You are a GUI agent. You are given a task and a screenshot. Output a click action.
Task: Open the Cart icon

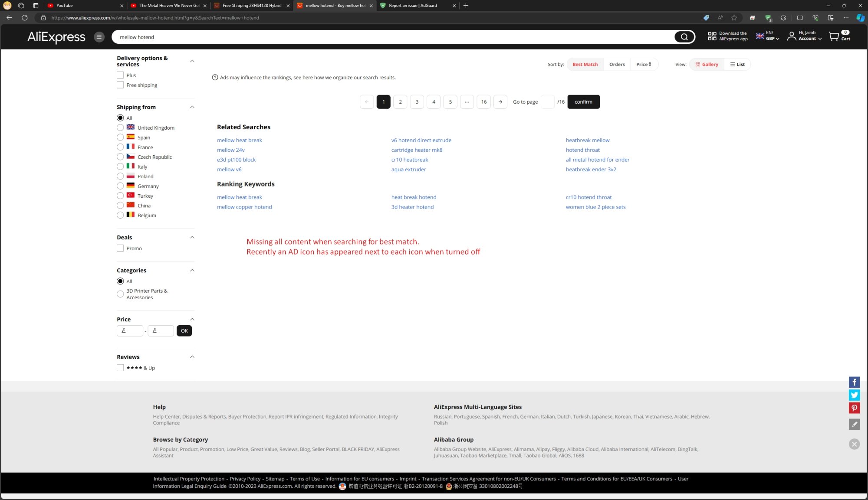833,36
